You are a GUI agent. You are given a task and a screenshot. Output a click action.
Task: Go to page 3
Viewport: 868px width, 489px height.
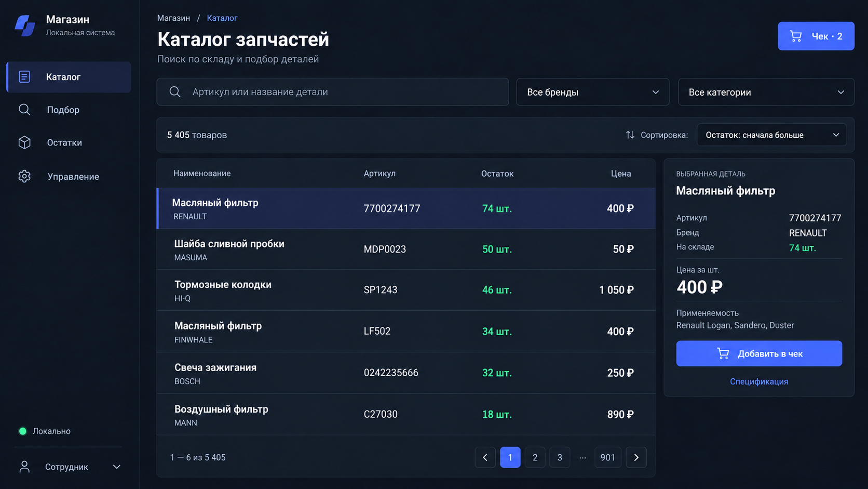tap(560, 457)
